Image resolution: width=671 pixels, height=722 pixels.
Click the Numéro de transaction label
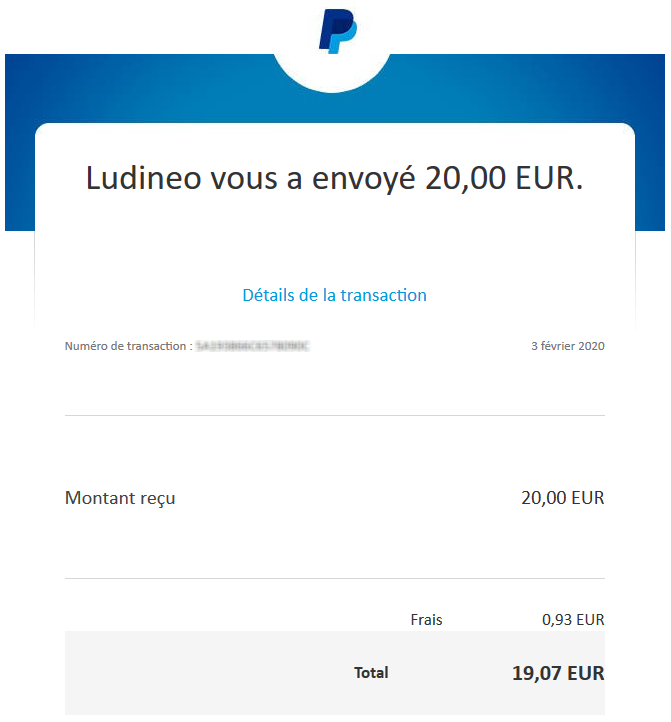click(x=127, y=346)
